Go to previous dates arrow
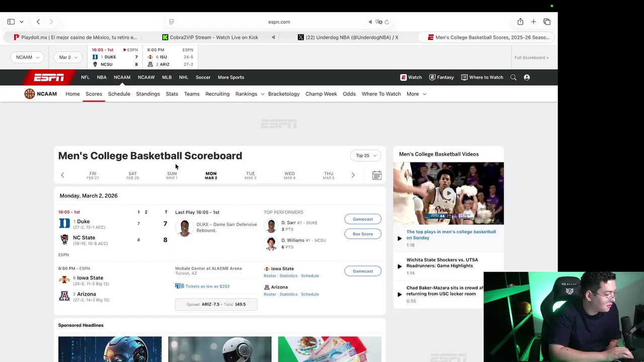Image resolution: width=644 pixels, height=362 pixels. [62, 175]
